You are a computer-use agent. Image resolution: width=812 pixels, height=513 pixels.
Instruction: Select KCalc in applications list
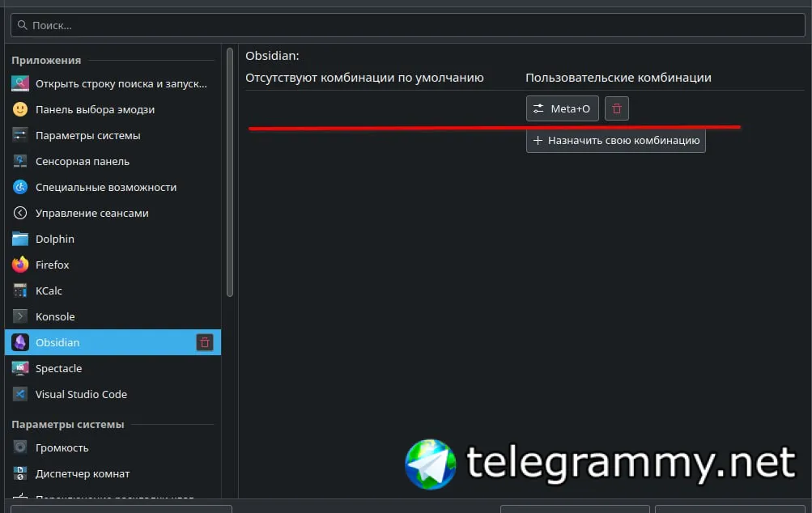tap(113, 290)
